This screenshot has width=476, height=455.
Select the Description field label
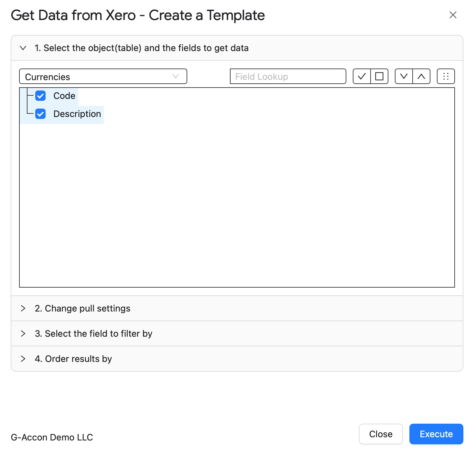(77, 114)
